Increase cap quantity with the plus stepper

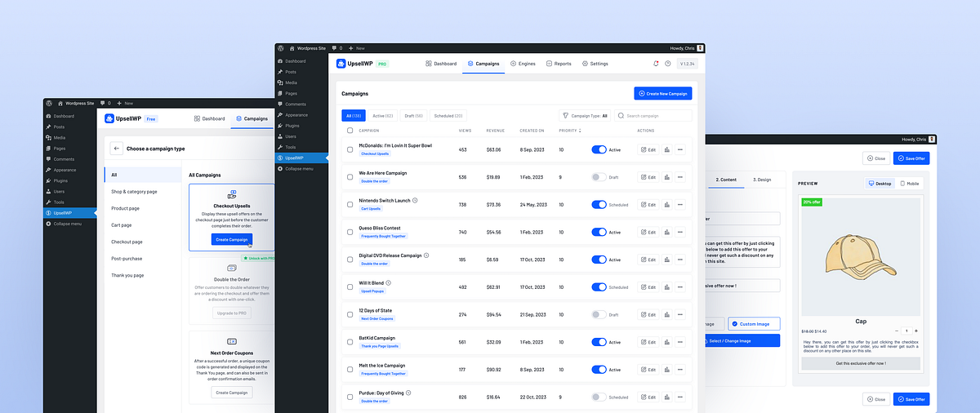point(915,331)
